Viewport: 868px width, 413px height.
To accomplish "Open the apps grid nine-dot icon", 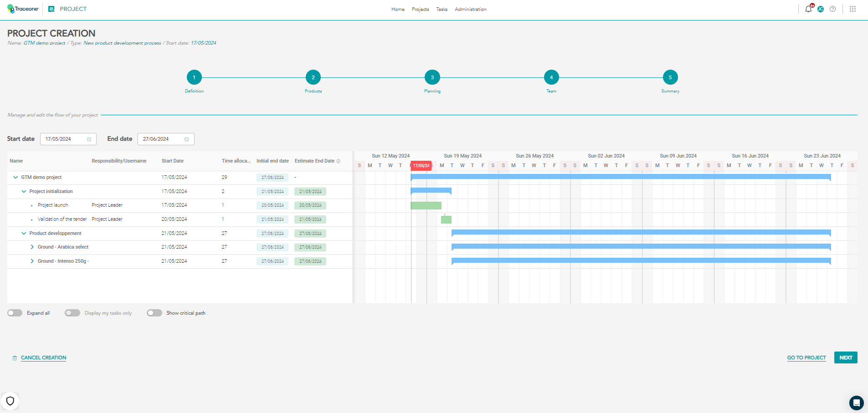I will 853,9.
